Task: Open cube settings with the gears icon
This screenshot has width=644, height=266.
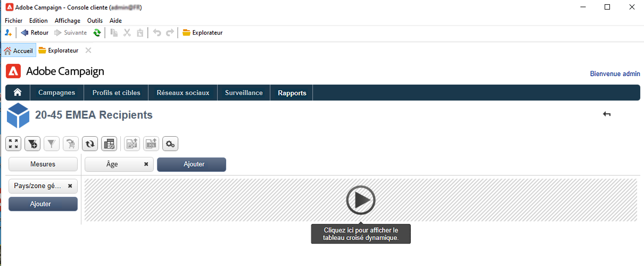Action: 170,144
